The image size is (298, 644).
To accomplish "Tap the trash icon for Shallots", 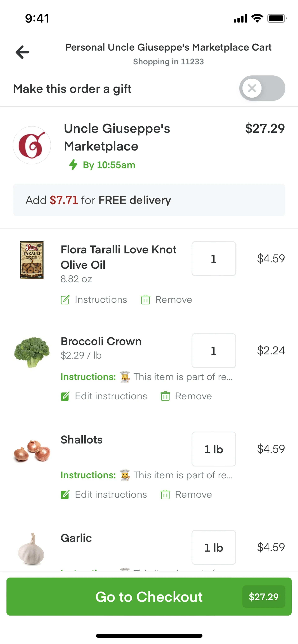I will 165,495.
